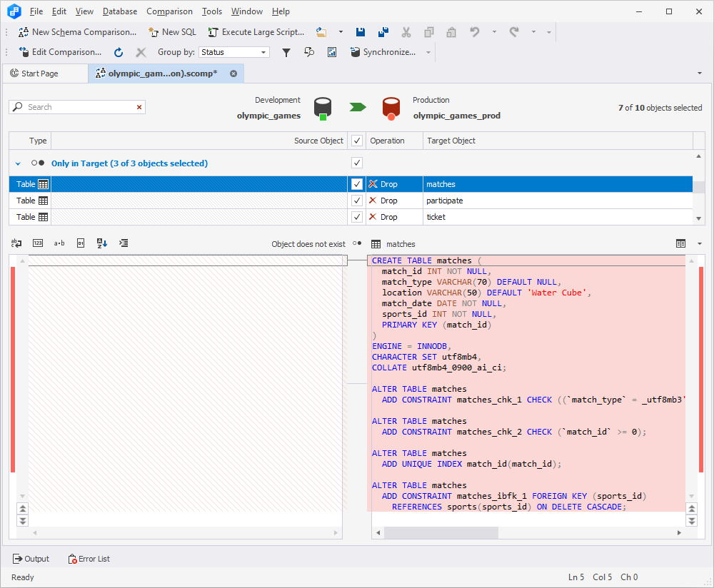Image resolution: width=714 pixels, height=588 pixels.
Task: Click the comparison options icon beside filter
Action: (309, 52)
